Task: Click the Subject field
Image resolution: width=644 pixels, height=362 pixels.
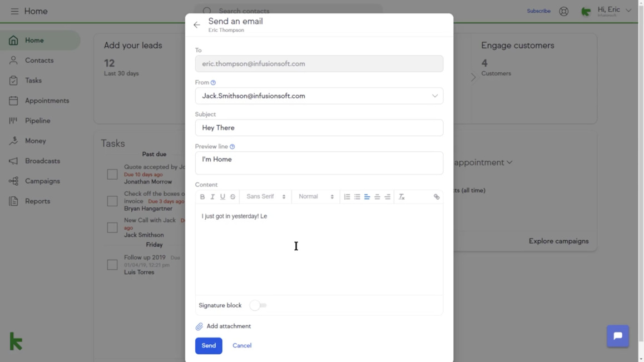Action: (x=319, y=127)
